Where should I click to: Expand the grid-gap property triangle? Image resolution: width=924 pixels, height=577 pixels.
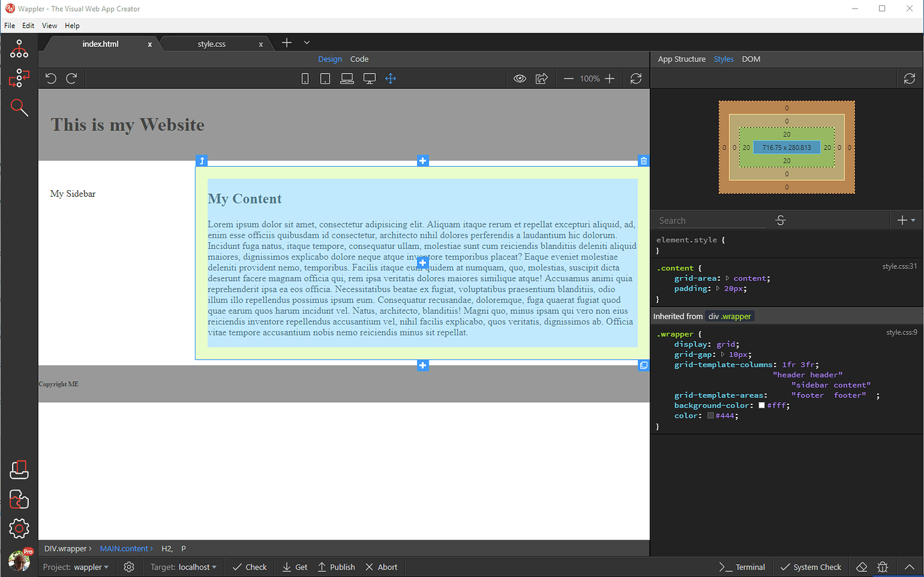pos(722,354)
